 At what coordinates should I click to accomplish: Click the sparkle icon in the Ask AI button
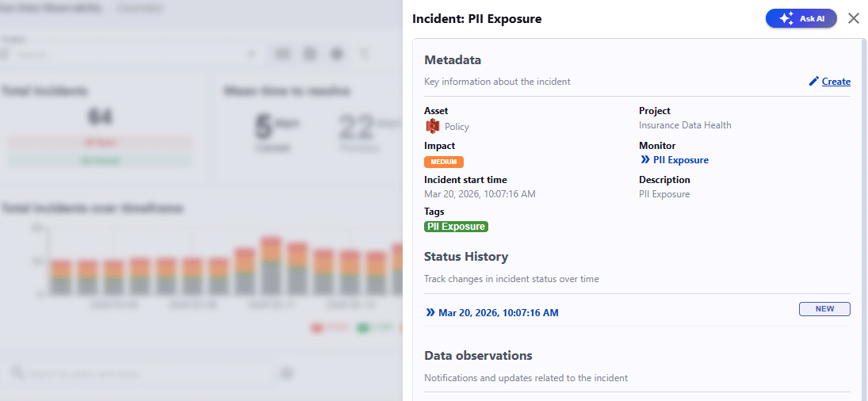(786, 18)
